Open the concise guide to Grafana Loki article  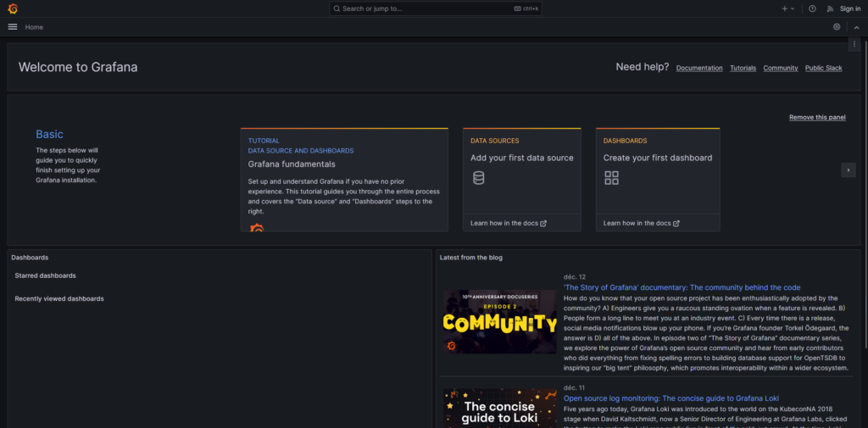(671, 398)
